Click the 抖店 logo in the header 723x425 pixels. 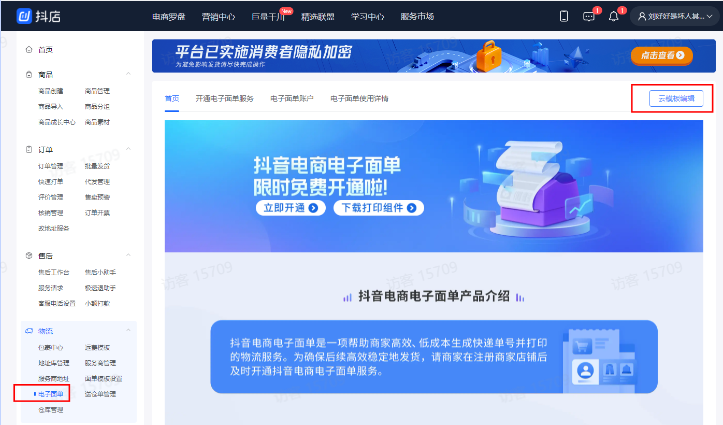click(38, 16)
